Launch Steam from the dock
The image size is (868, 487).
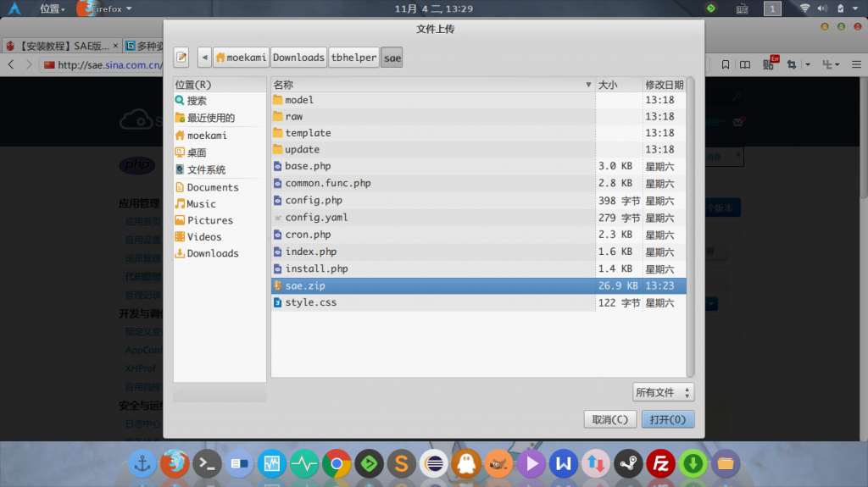point(628,463)
